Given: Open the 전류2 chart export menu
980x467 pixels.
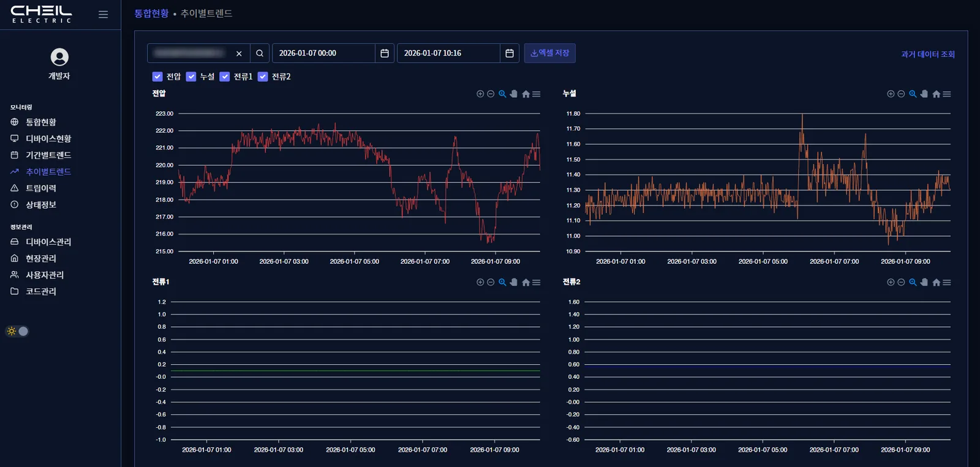Looking at the screenshot, I should point(947,282).
